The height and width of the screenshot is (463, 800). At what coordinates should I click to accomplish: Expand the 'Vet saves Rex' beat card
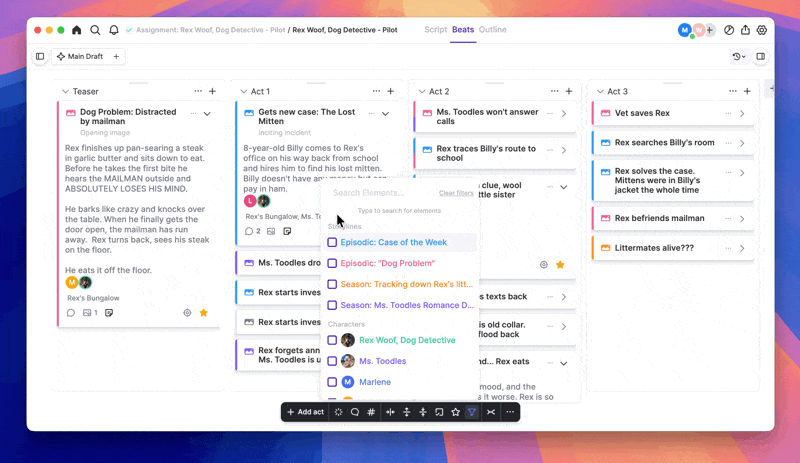(742, 114)
